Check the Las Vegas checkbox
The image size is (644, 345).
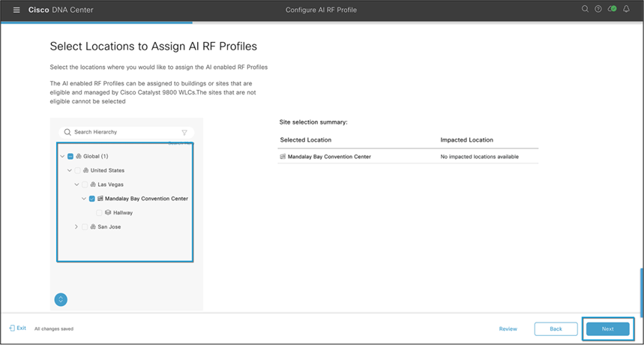pyautogui.click(x=85, y=184)
